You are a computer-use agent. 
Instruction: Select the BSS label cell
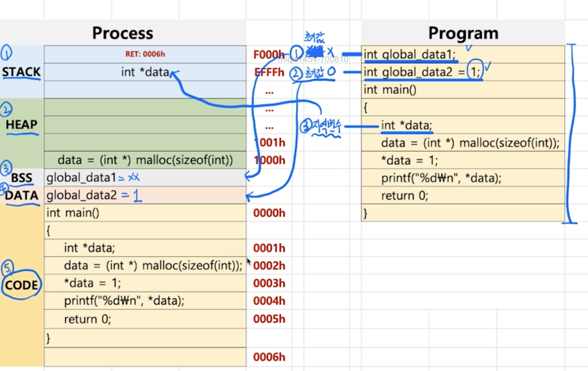22,178
